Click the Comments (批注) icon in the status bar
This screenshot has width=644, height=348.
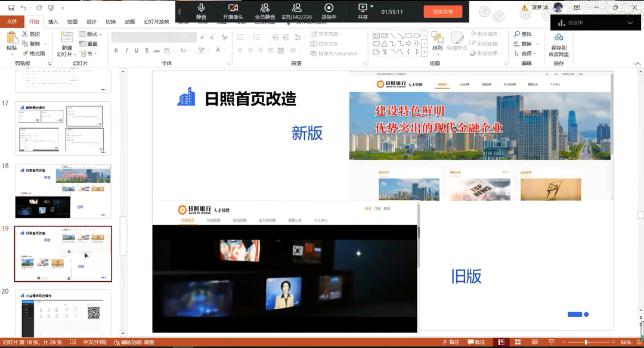point(476,342)
